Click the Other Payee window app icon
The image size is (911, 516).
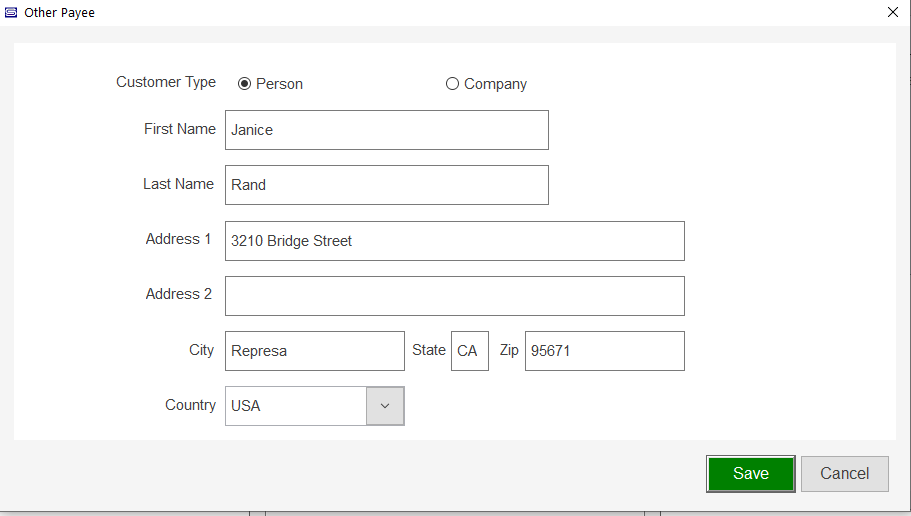tap(11, 12)
